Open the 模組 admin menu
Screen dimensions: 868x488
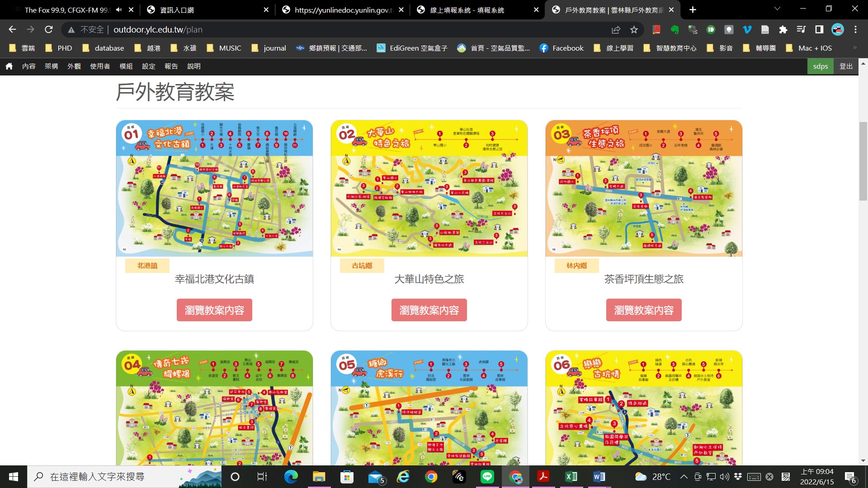(x=126, y=66)
